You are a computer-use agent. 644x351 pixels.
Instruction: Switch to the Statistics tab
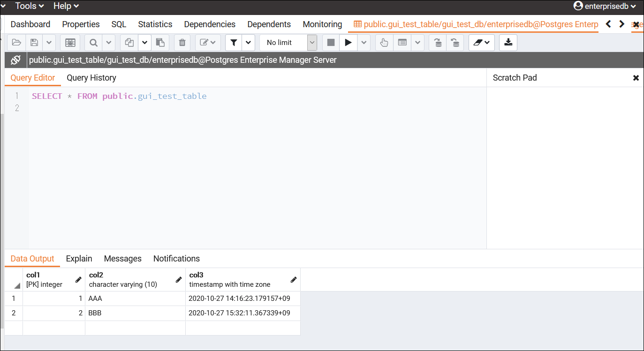point(155,24)
